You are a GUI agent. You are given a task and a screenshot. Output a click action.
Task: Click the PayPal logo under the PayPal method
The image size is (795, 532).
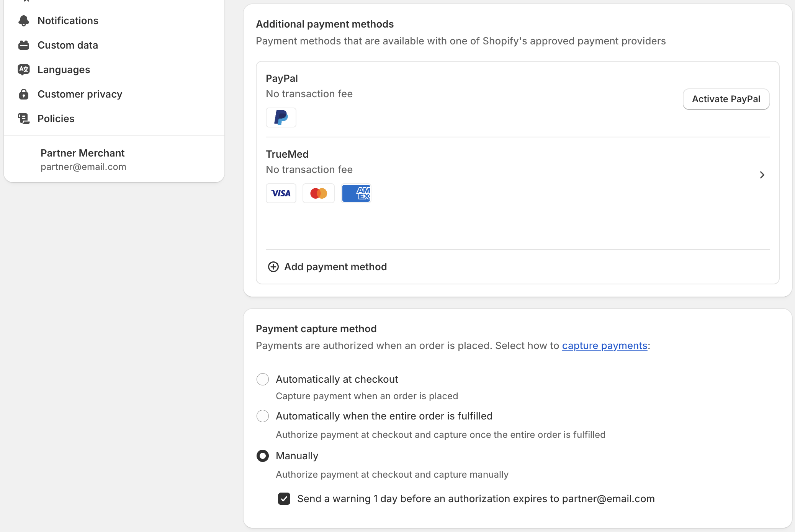281,117
